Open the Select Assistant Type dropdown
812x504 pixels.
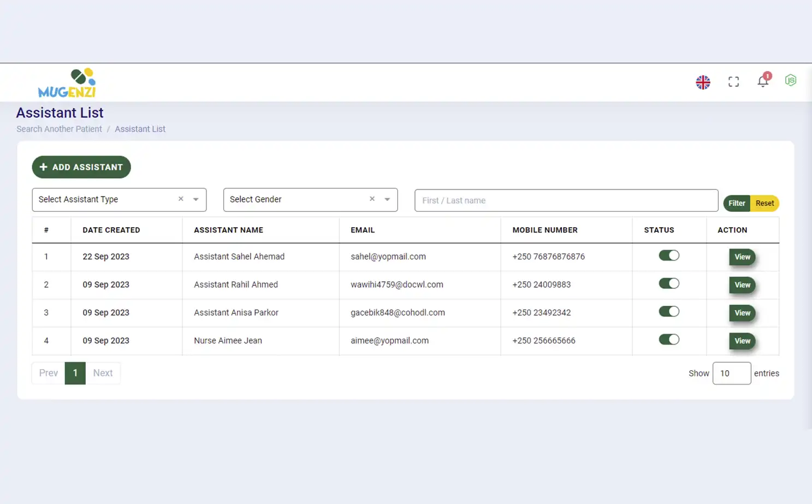coord(195,200)
